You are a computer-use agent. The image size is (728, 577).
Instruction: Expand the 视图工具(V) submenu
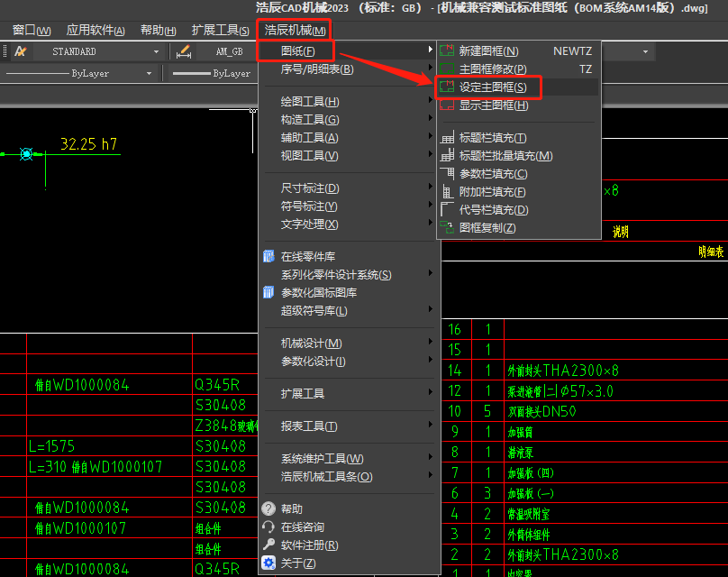tap(347, 156)
